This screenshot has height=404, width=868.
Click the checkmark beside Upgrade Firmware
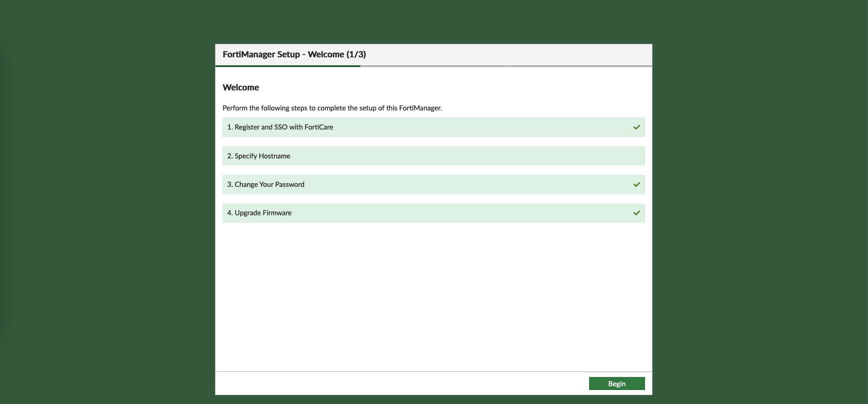pos(636,213)
